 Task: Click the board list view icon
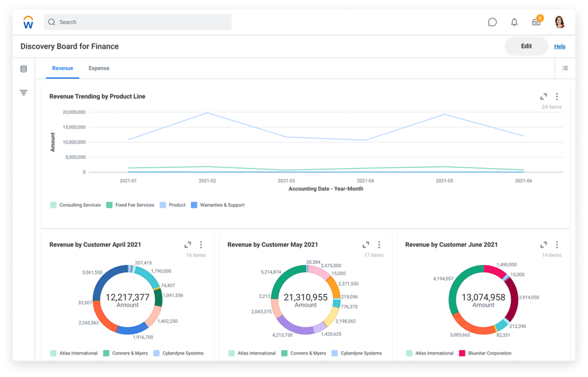[x=565, y=68]
